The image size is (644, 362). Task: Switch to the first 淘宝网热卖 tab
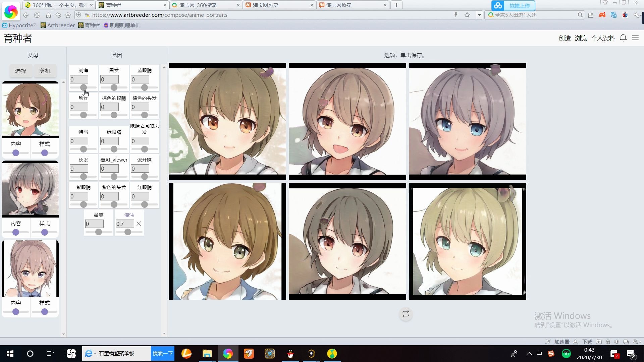click(x=279, y=5)
